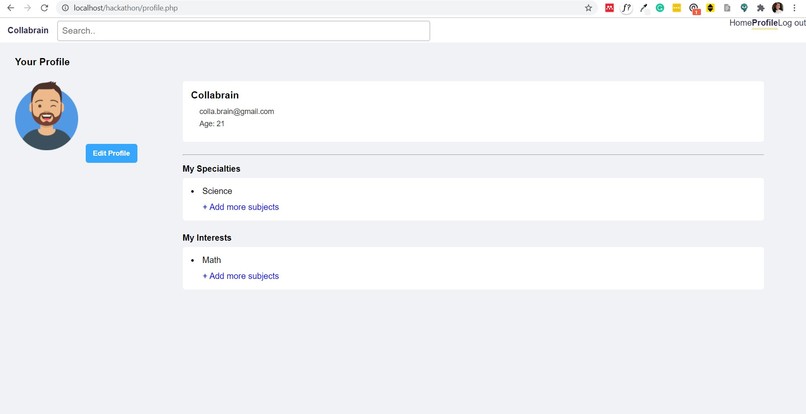Click the Edit Profile button
806x414 pixels.
tap(112, 153)
